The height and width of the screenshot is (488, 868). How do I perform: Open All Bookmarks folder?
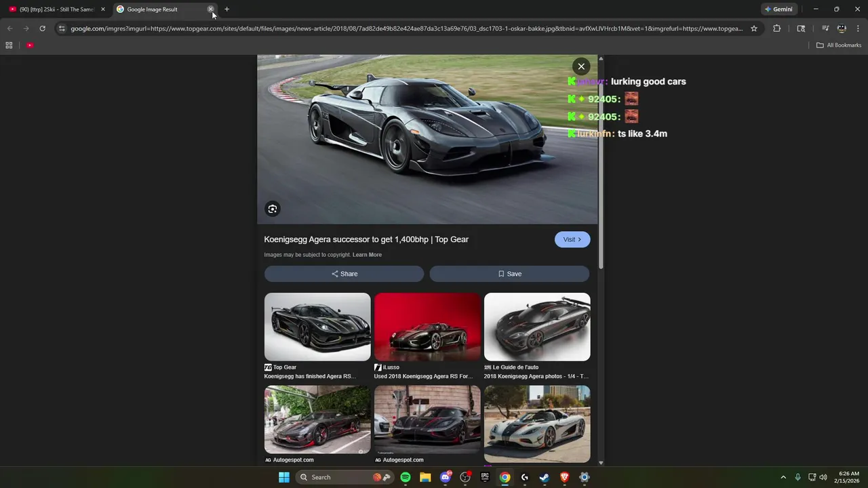tap(839, 45)
